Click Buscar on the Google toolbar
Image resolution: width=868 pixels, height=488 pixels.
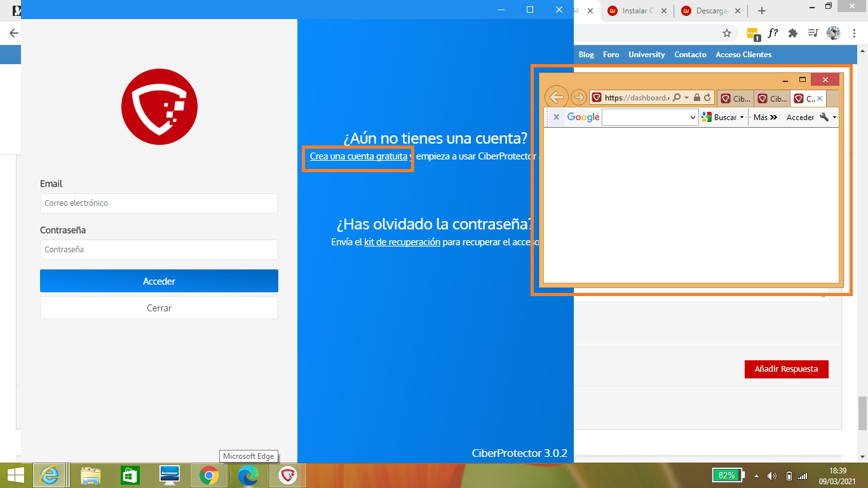pos(719,117)
